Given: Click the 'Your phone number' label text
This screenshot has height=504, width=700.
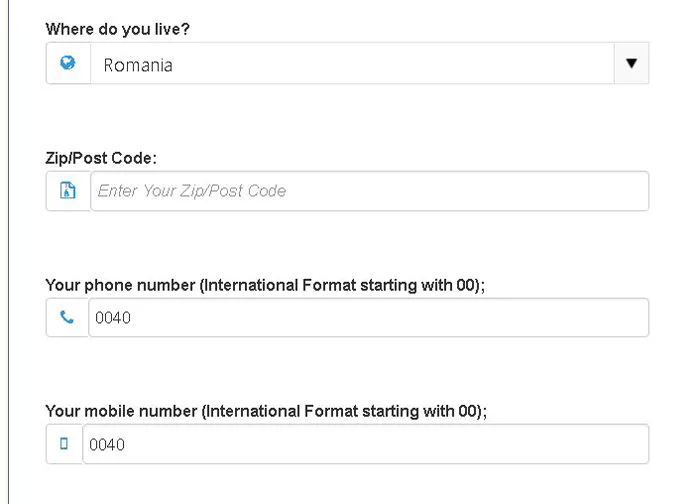Looking at the screenshot, I should (x=120, y=285).
